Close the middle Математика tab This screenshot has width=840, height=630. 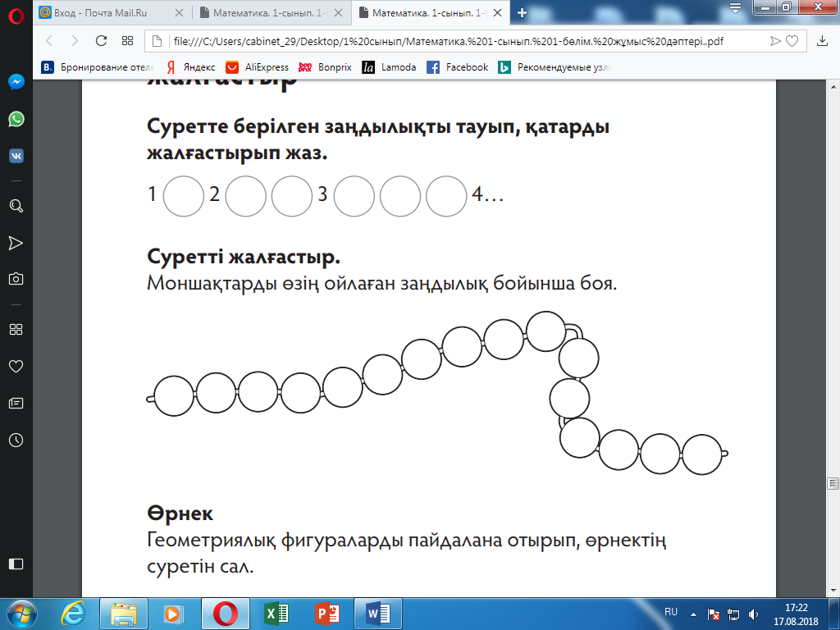[x=339, y=13]
